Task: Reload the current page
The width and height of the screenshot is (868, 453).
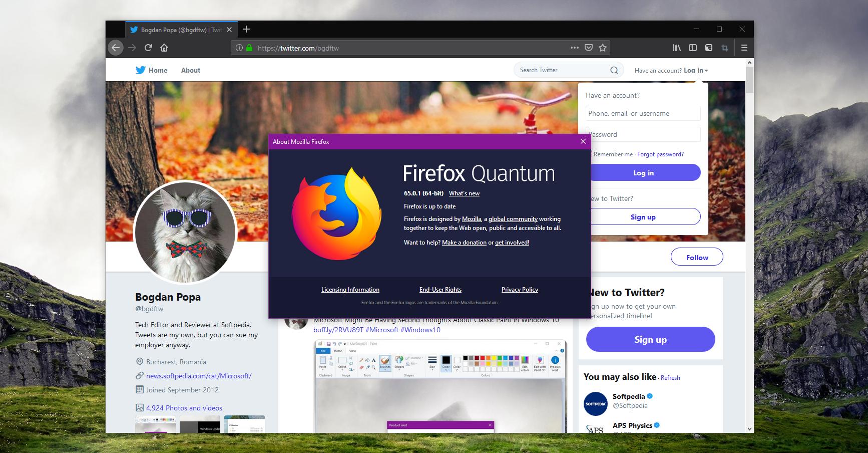Action: click(148, 48)
